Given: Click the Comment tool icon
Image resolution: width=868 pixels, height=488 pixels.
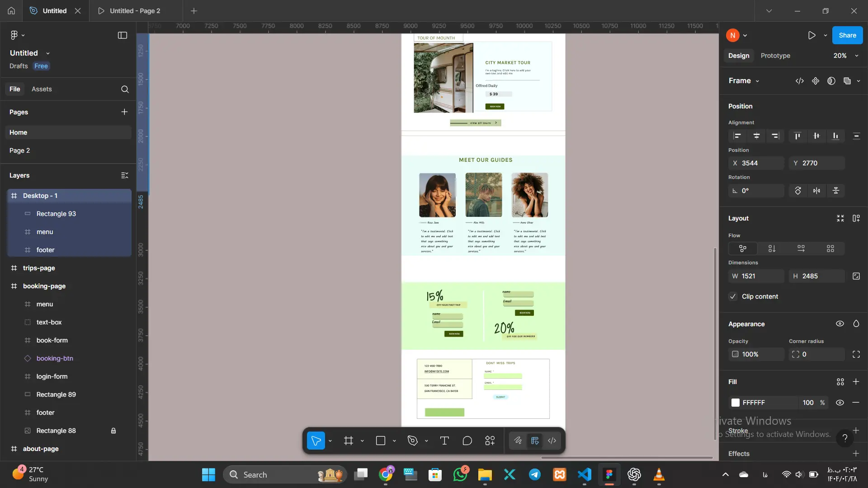Looking at the screenshot, I should tap(467, 441).
